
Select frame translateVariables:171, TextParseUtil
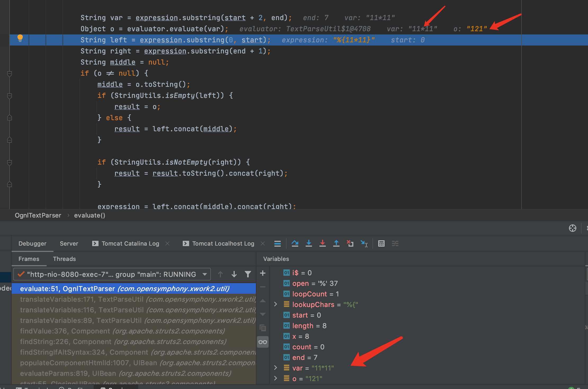[x=134, y=299]
